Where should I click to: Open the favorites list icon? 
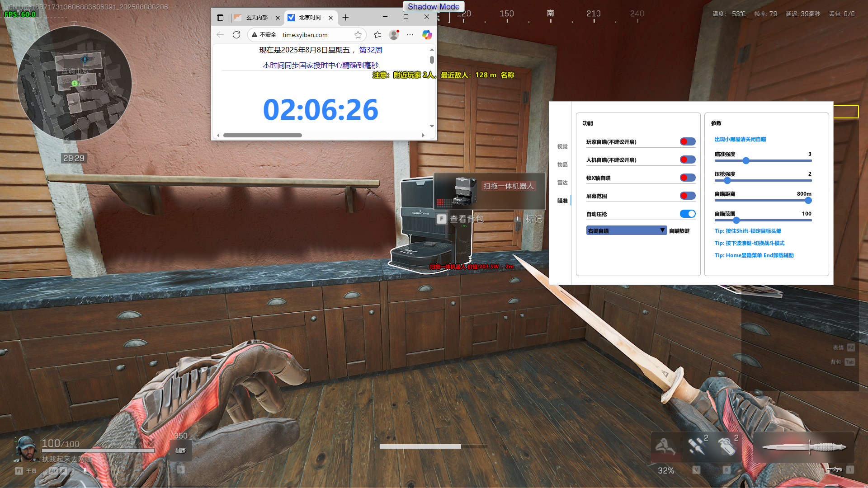click(377, 35)
